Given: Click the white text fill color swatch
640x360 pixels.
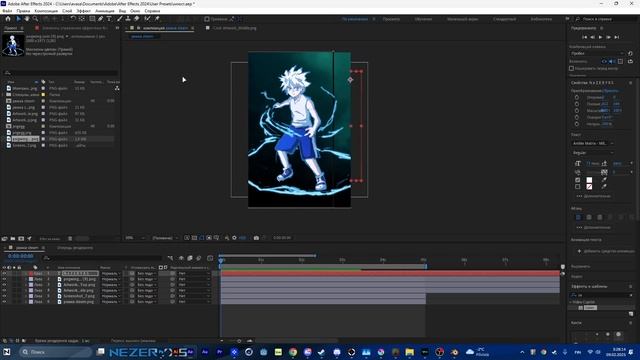Looking at the screenshot, I should (x=589, y=180).
